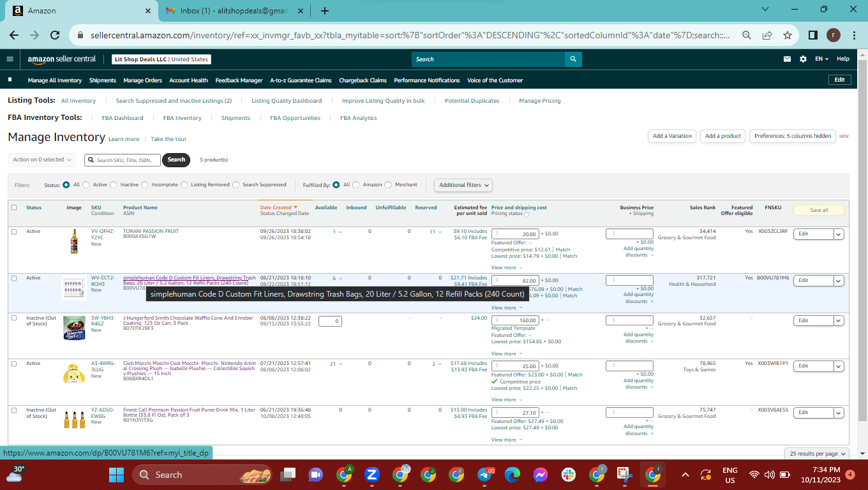Click the Add a Variation button
The height and width of the screenshot is (490, 868).
pos(672,136)
